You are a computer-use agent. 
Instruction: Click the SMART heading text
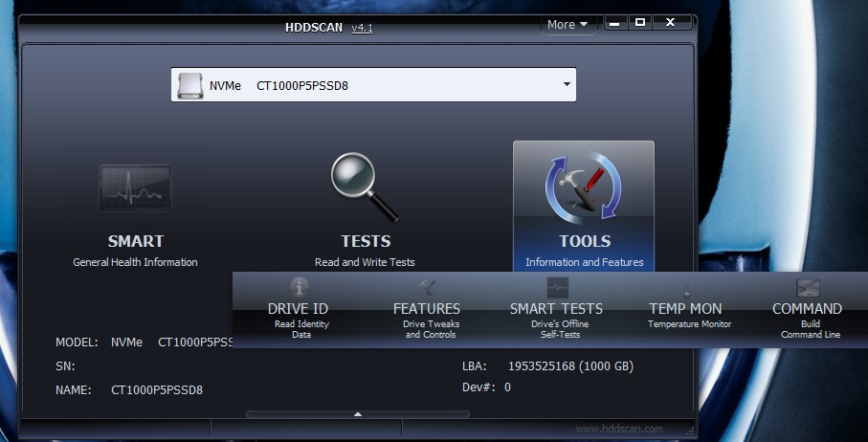pyautogui.click(x=136, y=241)
